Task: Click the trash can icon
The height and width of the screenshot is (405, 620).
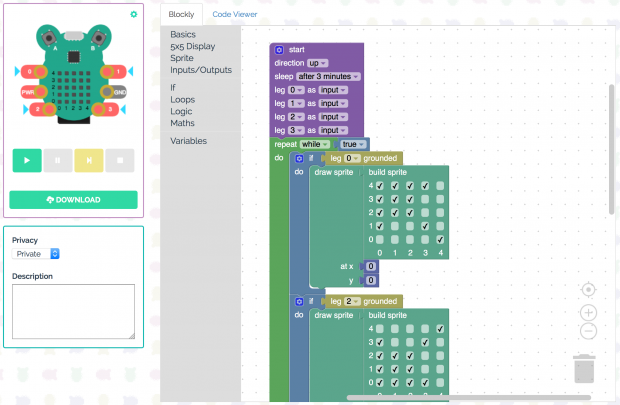Action: pyautogui.click(x=586, y=368)
